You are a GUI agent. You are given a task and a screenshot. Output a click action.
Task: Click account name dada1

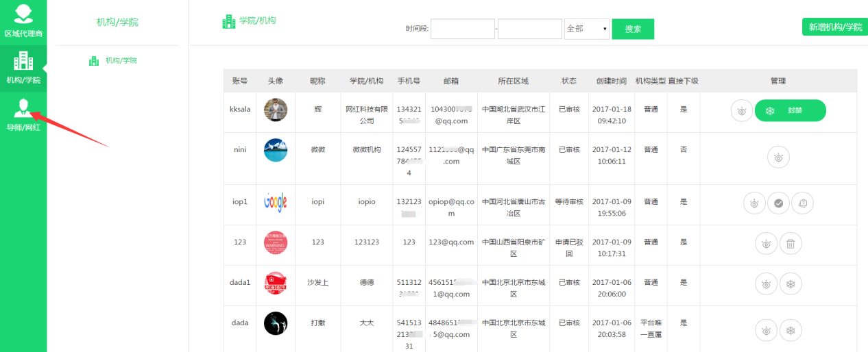[x=240, y=282]
